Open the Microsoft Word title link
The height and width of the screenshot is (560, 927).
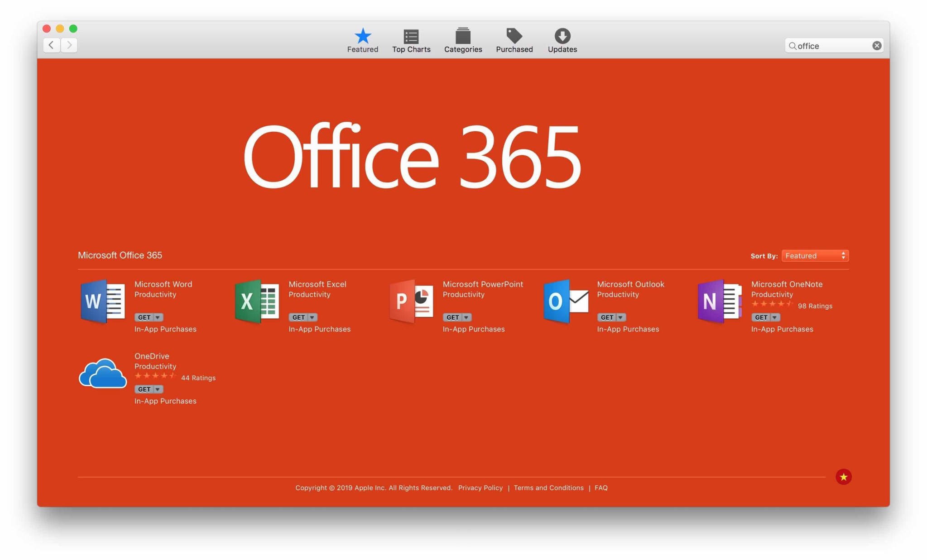pyautogui.click(x=163, y=284)
